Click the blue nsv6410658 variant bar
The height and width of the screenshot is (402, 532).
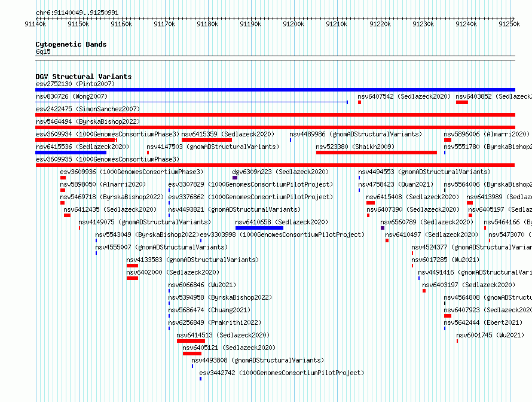coord(259,228)
